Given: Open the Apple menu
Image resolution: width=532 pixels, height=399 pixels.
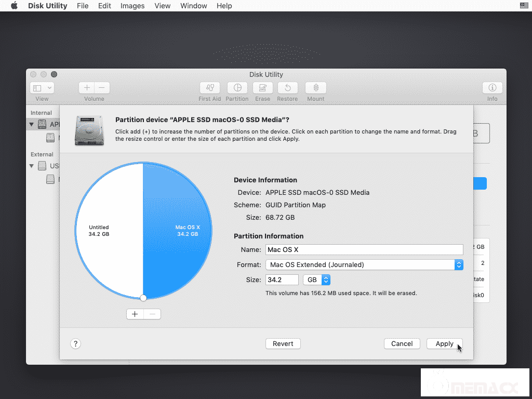Looking at the screenshot, I should click(x=14, y=6).
